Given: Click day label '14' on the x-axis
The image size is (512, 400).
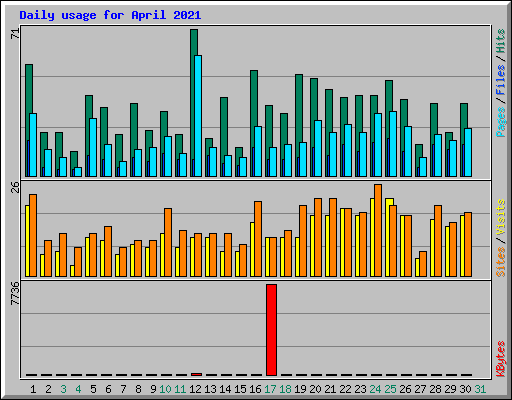Looking at the screenshot, I should [225, 389].
